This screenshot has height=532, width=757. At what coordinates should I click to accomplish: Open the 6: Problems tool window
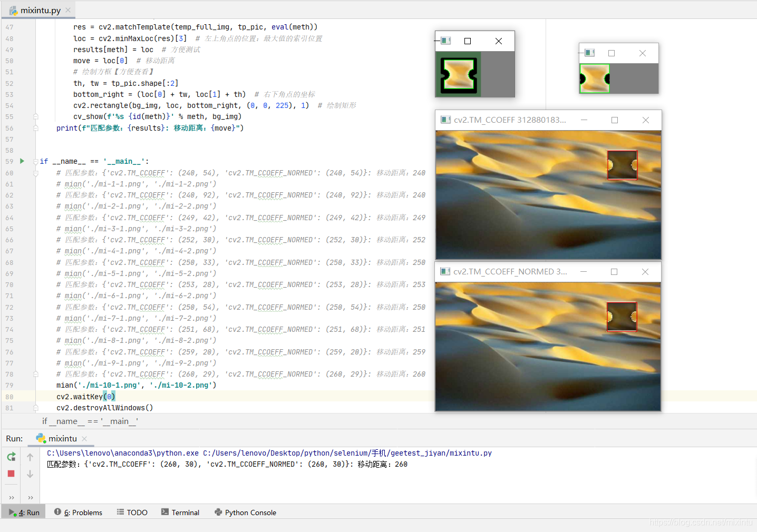coord(78,513)
